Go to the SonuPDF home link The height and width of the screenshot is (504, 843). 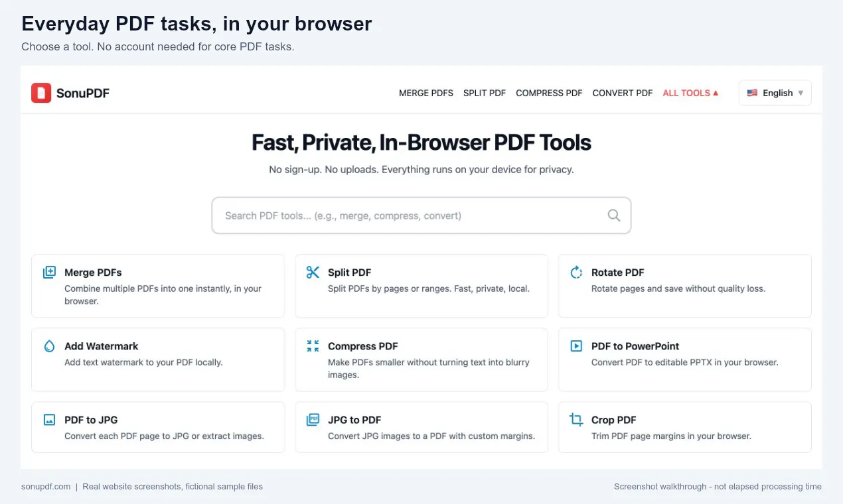tap(70, 93)
